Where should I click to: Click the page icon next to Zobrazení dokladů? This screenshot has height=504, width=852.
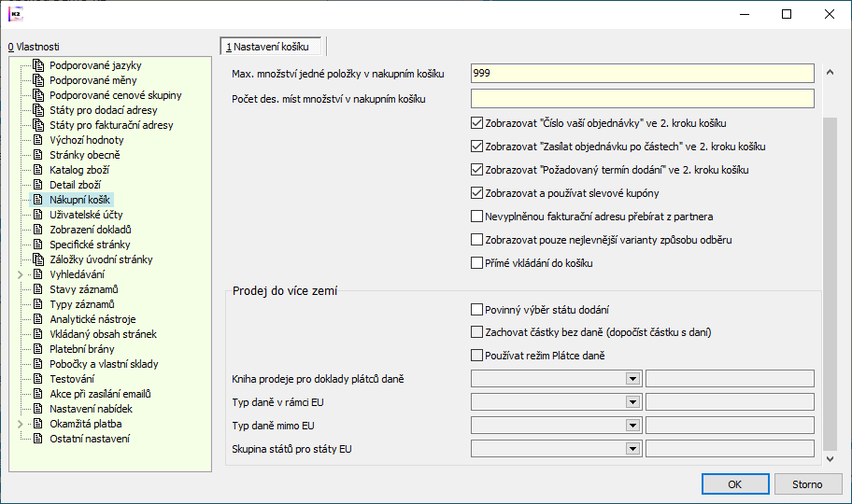(38, 230)
